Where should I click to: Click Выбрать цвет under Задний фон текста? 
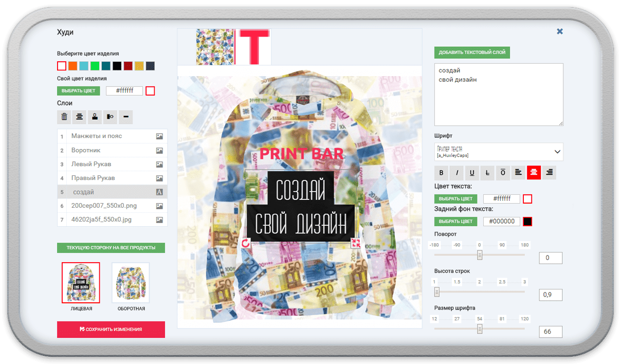456,222
